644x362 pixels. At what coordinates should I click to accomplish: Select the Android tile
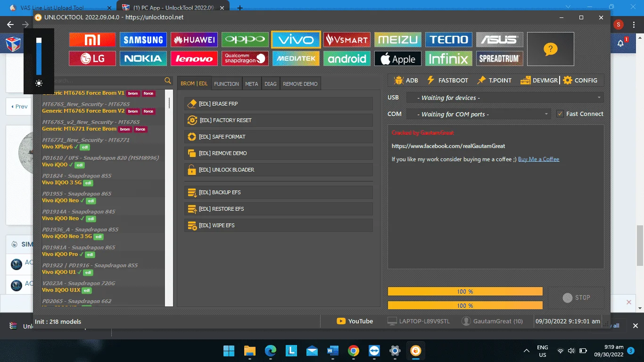[x=347, y=58]
